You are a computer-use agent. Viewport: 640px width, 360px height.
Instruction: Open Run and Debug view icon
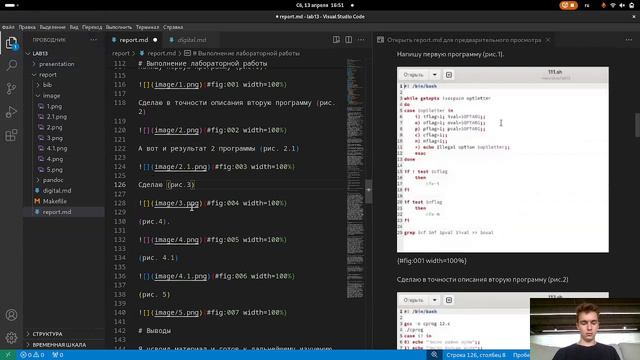coord(11,112)
